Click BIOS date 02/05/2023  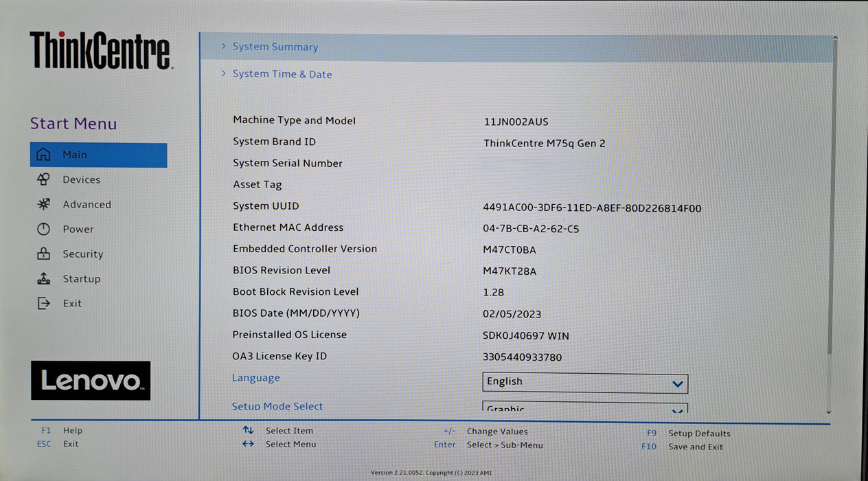coord(512,315)
